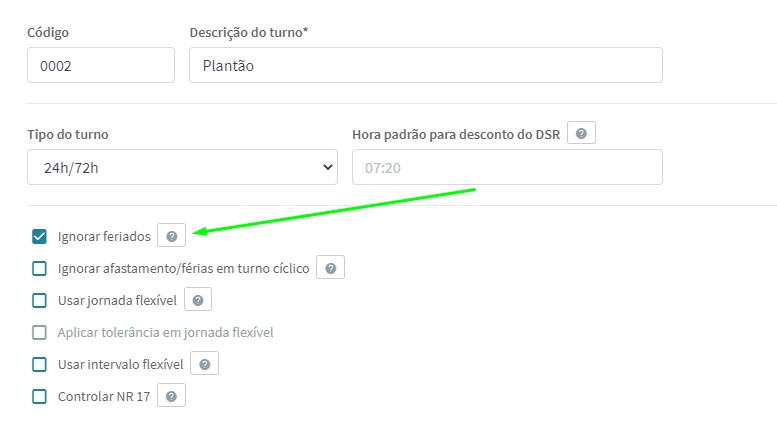Expand the Tipo do turno dropdown showing 24h/72h
Screen dimensions: 777x423
[182, 167]
